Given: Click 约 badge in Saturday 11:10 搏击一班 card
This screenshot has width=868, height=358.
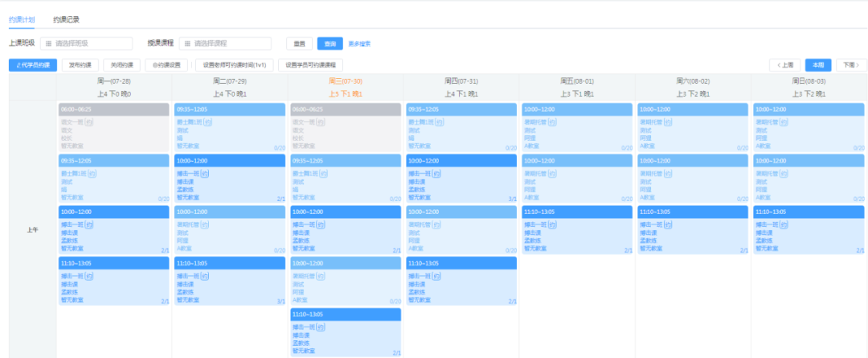Looking at the screenshot, I should [668, 225].
